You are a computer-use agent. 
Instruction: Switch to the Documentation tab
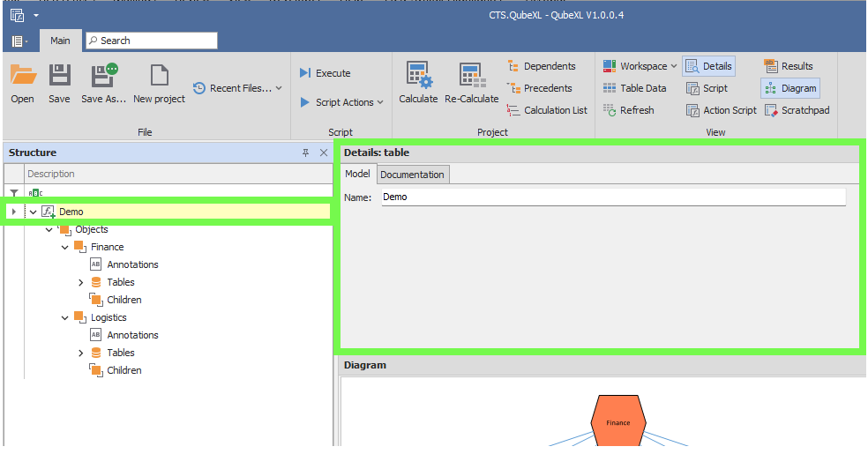click(x=412, y=175)
